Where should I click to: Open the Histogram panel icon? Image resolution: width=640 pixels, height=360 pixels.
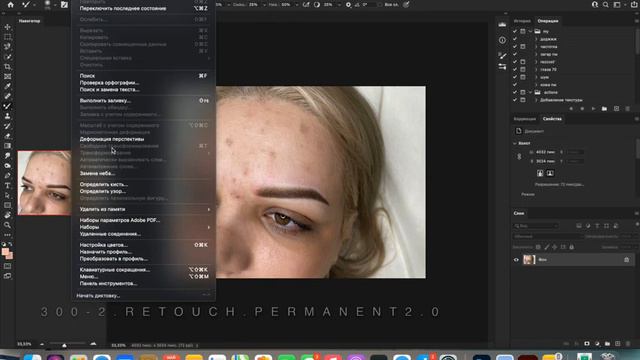click(502, 24)
